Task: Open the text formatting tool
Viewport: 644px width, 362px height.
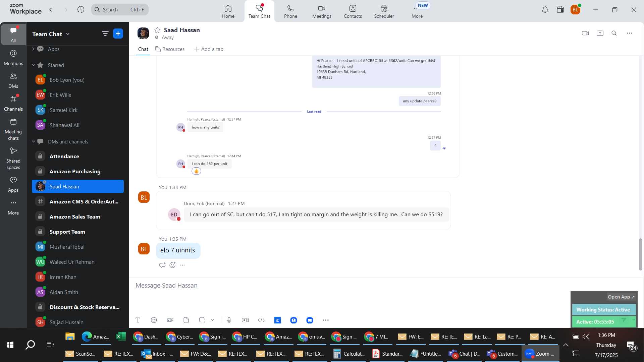Action: pos(138,320)
